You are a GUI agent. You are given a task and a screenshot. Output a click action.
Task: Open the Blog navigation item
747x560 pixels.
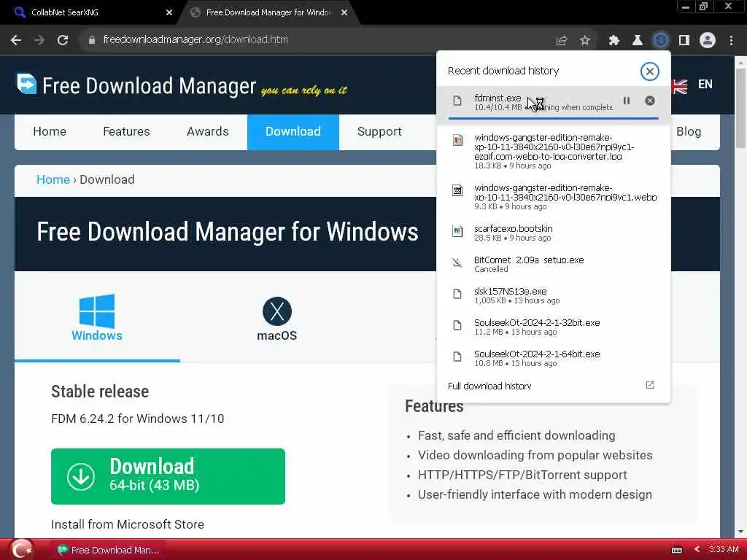pyautogui.click(x=689, y=131)
